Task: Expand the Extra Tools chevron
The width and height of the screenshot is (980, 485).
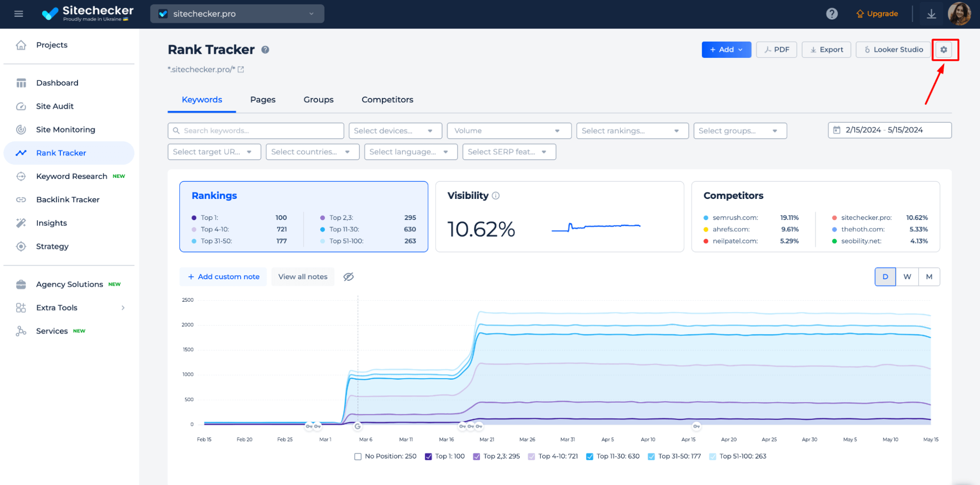Action: 123,308
